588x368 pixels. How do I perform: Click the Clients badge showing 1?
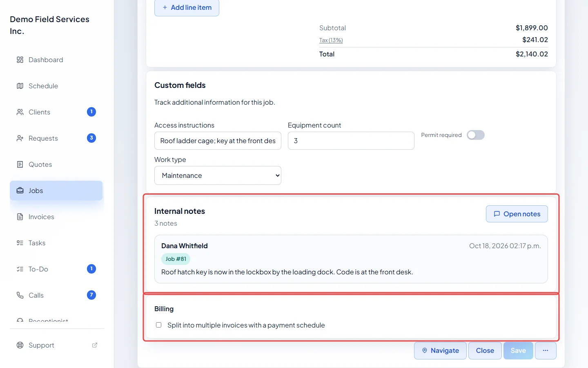(91, 112)
